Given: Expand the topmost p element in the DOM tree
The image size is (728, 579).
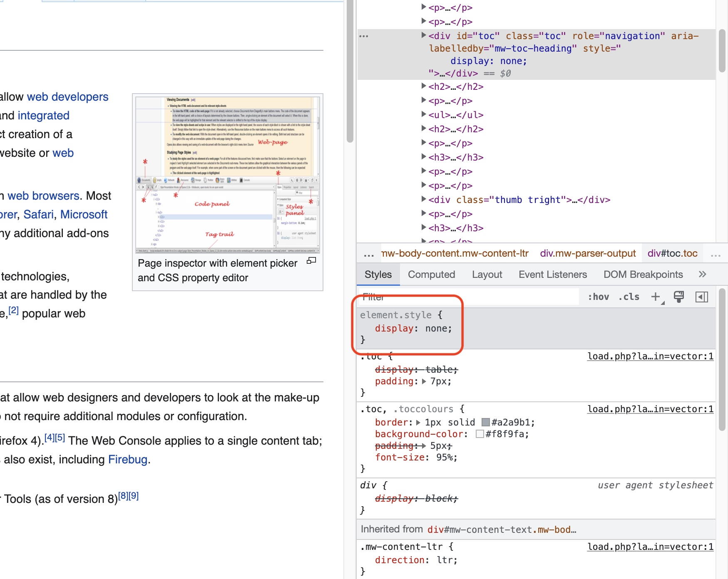Looking at the screenshot, I should (x=424, y=7).
